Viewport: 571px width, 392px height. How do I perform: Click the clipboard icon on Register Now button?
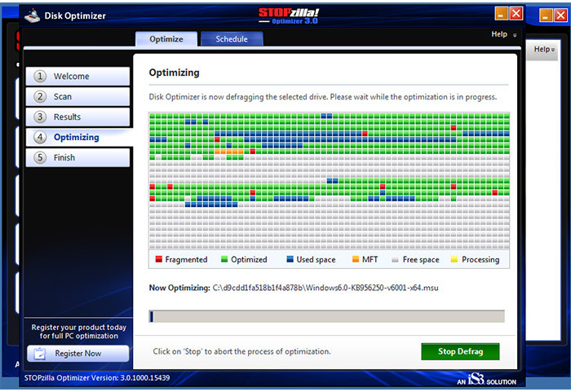[40, 354]
